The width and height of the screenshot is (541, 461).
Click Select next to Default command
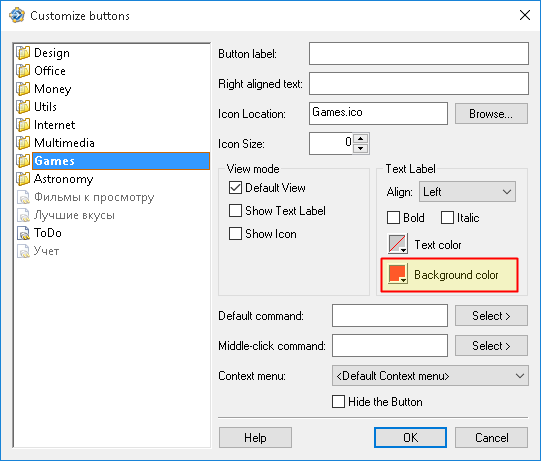tap(491, 315)
